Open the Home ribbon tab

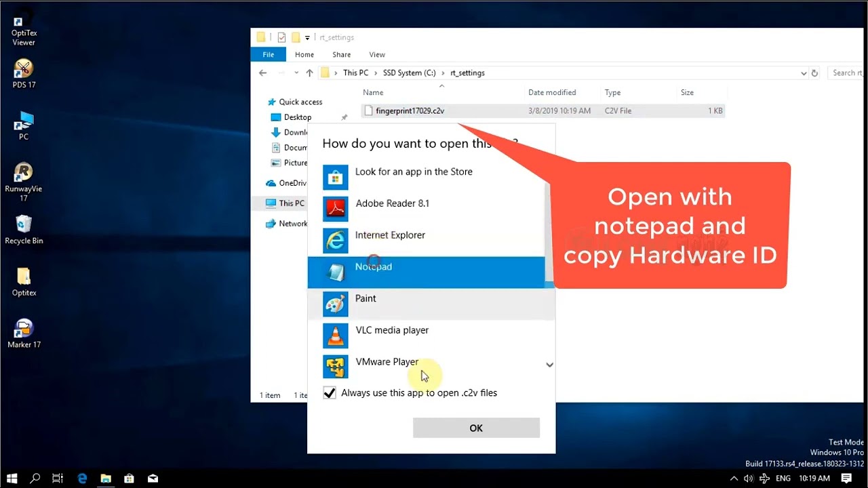tap(304, 55)
